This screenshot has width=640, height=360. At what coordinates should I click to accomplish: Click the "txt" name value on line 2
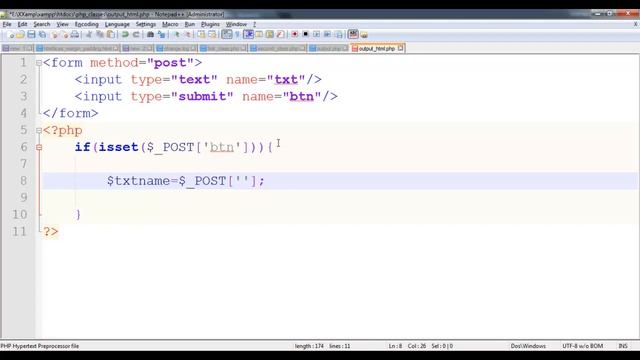tap(286, 79)
